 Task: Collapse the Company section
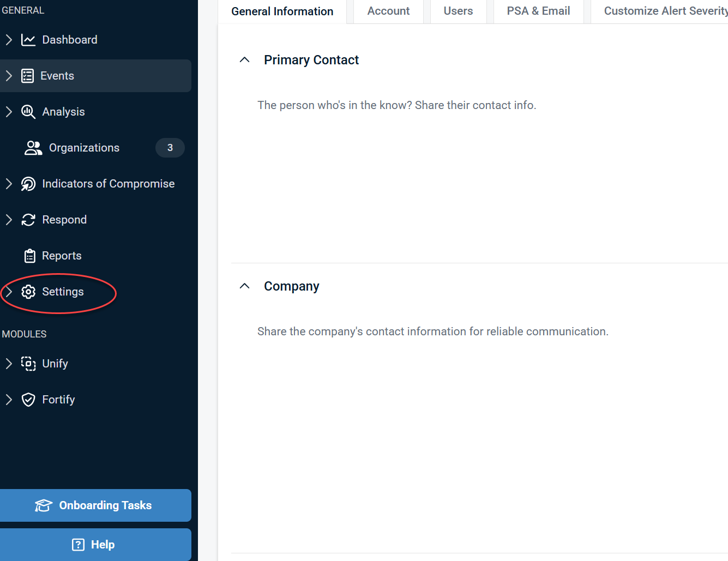click(245, 286)
